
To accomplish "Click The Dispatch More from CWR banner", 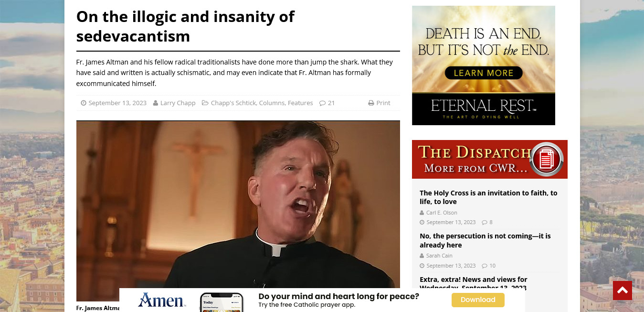I will [490, 159].
